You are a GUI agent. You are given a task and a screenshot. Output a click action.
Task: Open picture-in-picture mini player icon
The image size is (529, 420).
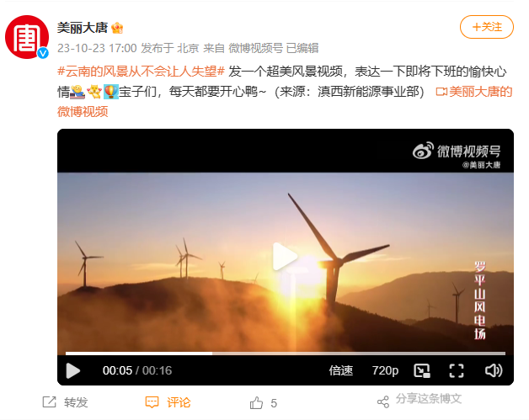(x=422, y=371)
